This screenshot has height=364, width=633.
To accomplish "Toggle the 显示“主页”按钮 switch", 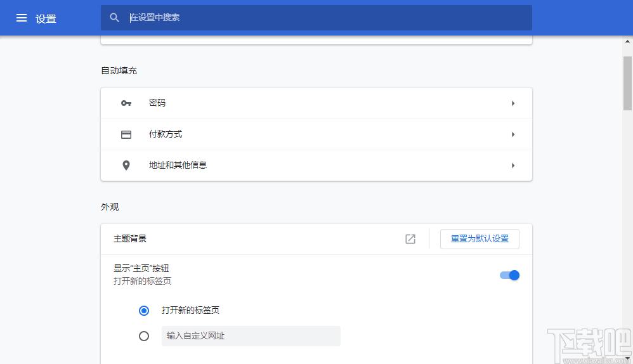I will tap(509, 275).
